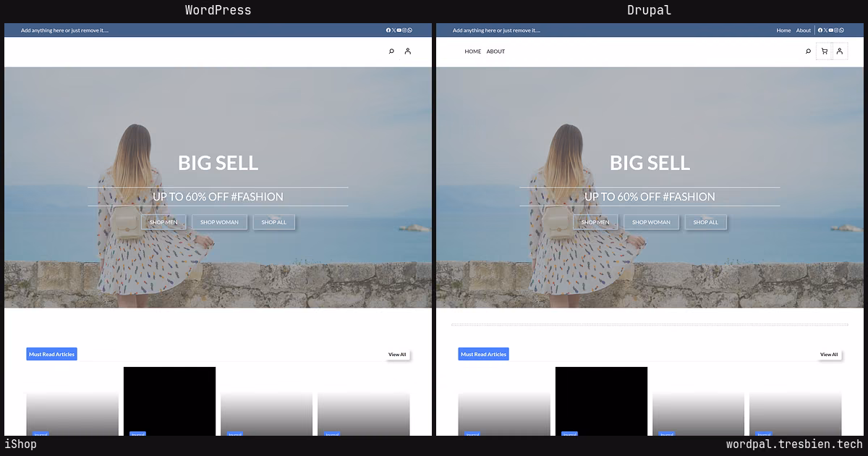Viewport: 868px width, 456px height.
Task: Open YouTube icon in WordPress top bar
Action: [x=399, y=30]
